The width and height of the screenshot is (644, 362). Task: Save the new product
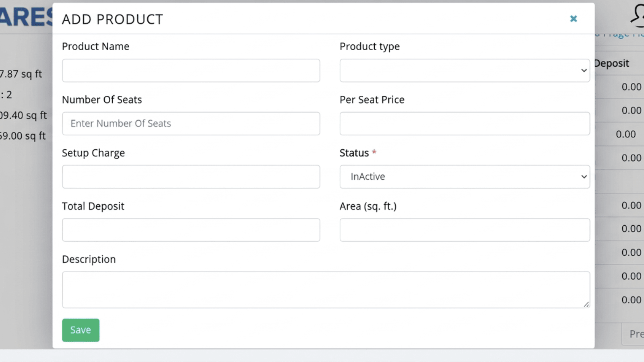80,330
